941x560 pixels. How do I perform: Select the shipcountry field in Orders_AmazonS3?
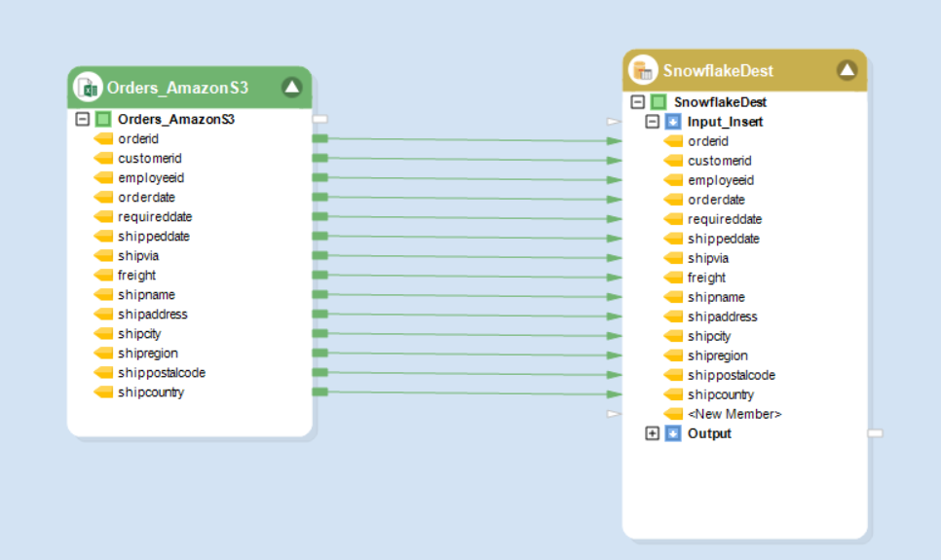coord(150,392)
